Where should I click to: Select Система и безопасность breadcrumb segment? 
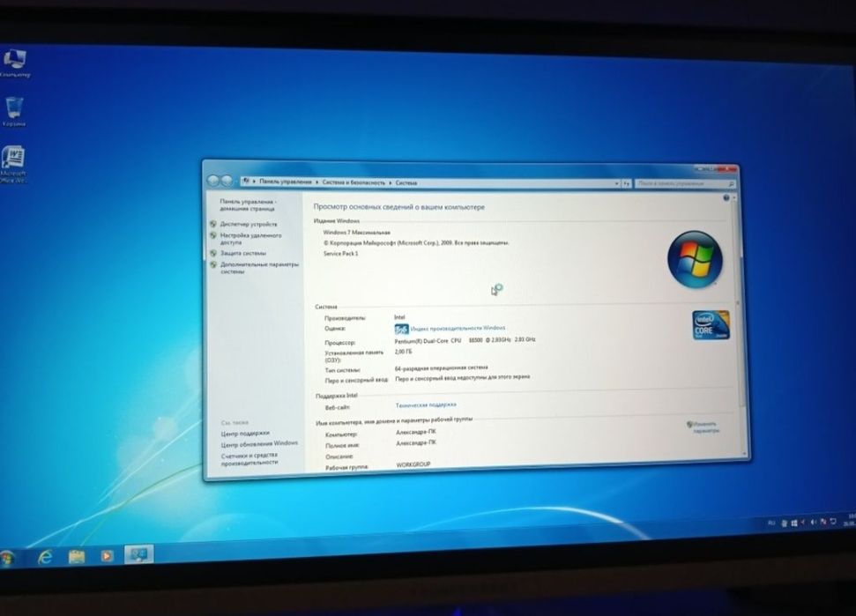pyautogui.click(x=354, y=182)
